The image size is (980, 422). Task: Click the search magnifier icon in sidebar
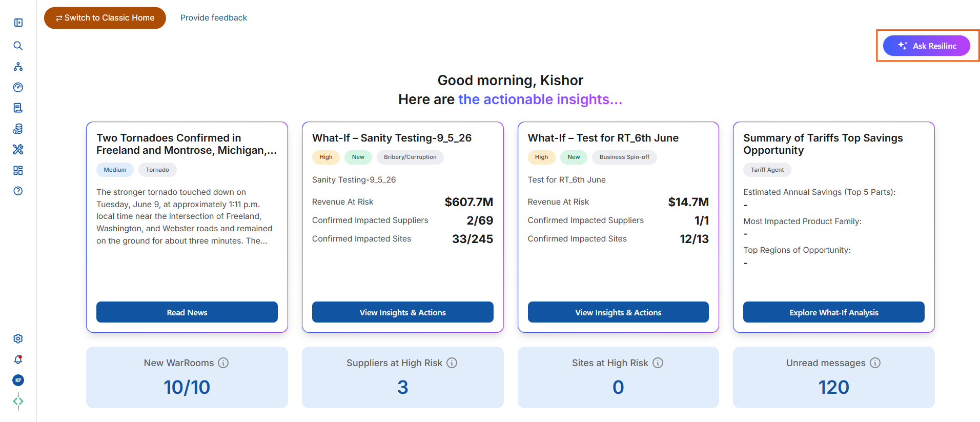click(x=18, y=46)
